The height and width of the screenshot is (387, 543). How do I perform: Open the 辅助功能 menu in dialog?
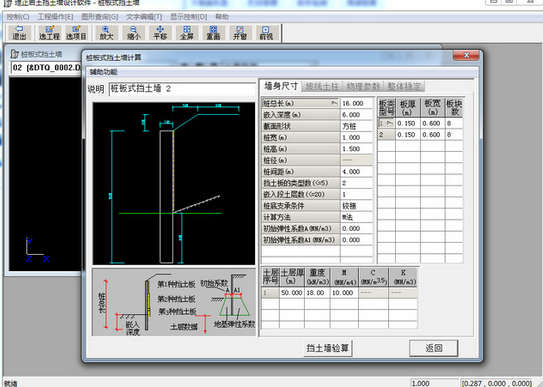104,72
